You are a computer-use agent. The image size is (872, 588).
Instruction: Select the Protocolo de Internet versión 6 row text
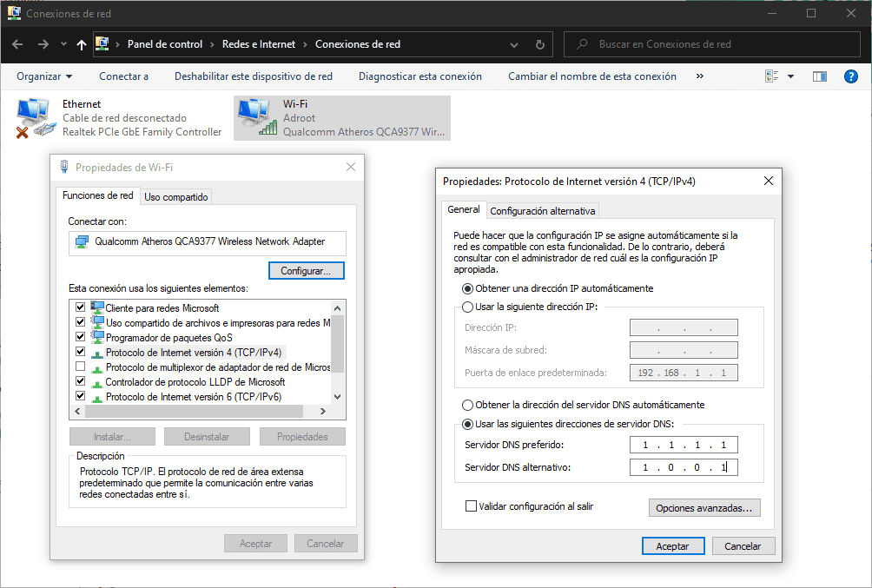click(194, 397)
